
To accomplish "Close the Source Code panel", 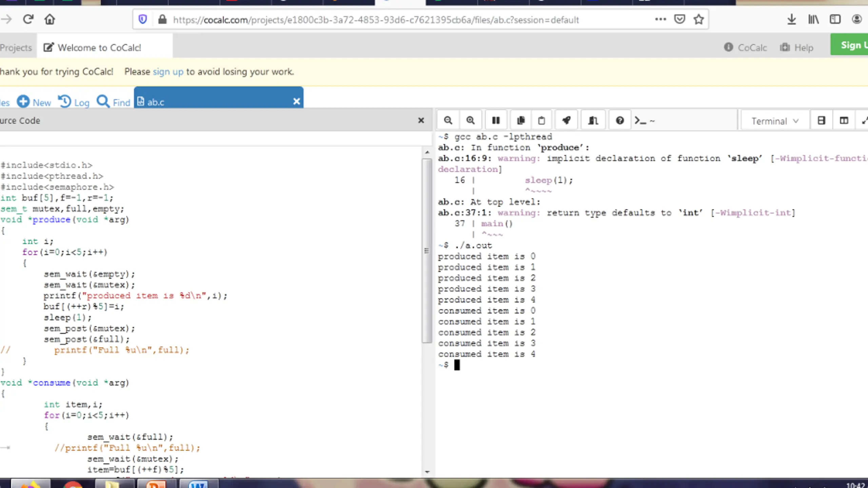I will coord(421,120).
